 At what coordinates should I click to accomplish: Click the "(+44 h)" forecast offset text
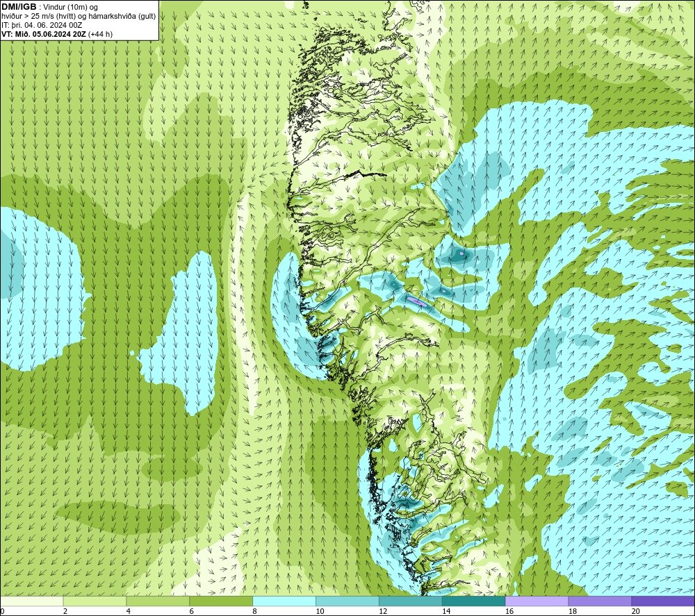coord(101,34)
